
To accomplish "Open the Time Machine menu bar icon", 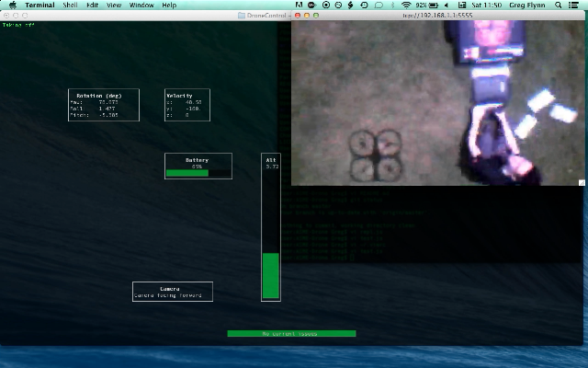I will click(364, 5).
